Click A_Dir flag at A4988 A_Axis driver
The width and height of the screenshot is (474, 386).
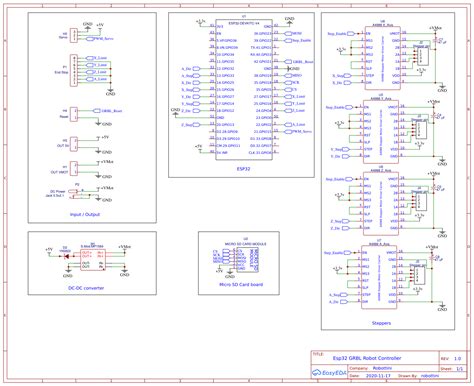click(x=338, y=302)
